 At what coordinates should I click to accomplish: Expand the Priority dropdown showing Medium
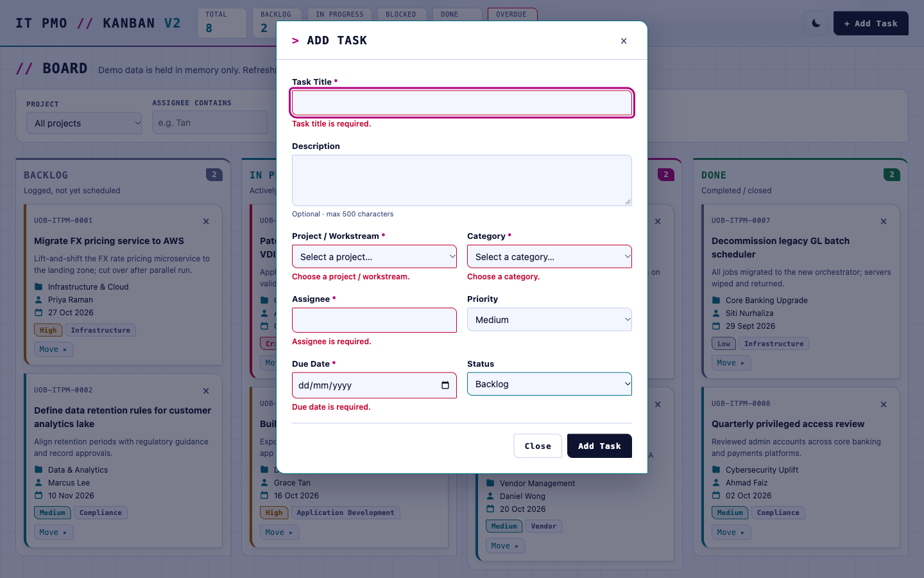(x=549, y=320)
